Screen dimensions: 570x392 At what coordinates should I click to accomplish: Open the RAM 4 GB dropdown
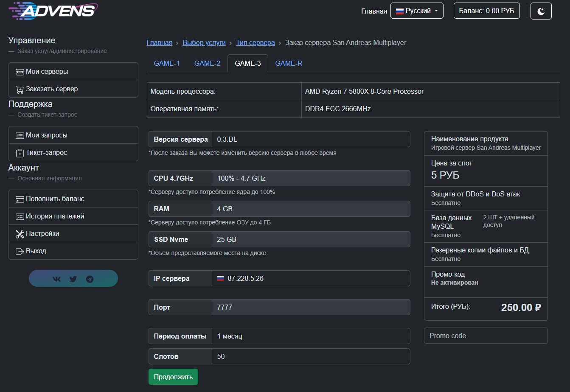[311, 209]
